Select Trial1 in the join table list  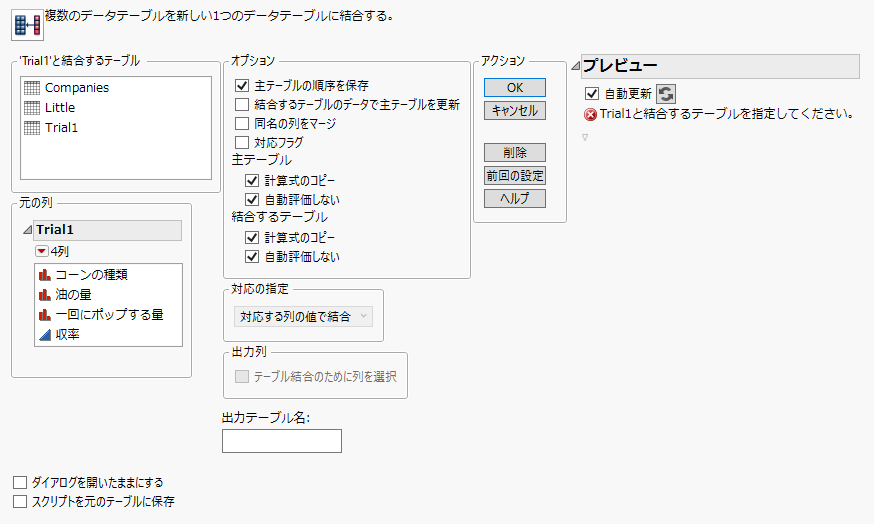(x=61, y=128)
